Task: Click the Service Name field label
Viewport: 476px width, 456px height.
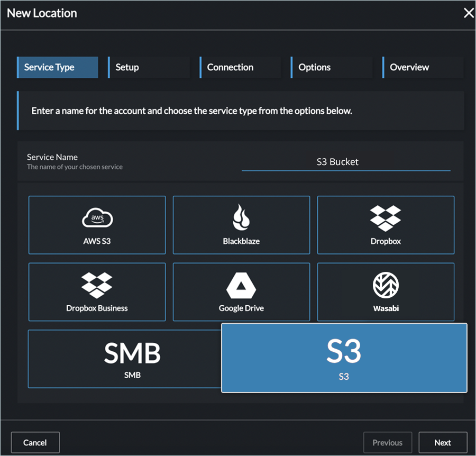Action: pyautogui.click(x=52, y=157)
